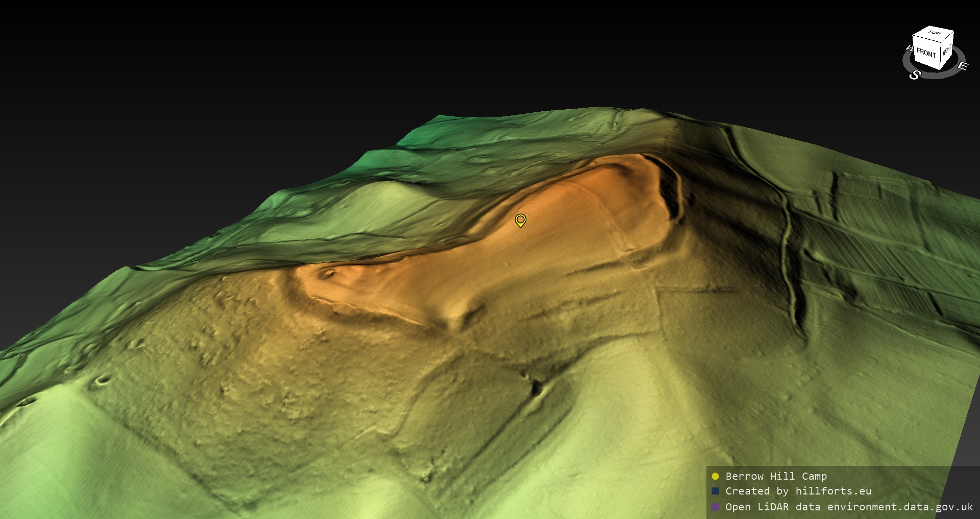980x519 pixels.
Task: Click the small mound at the hillfort's left tip
Action: click(327, 274)
